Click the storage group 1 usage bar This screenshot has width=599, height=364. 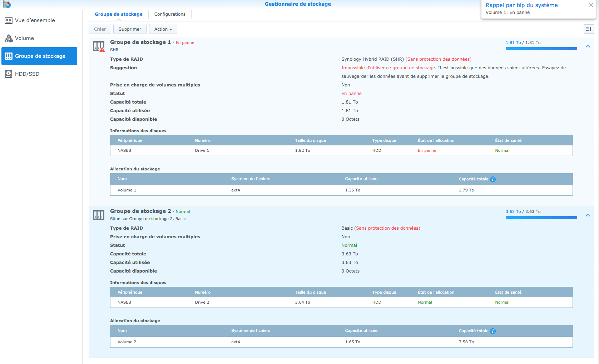(541, 49)
